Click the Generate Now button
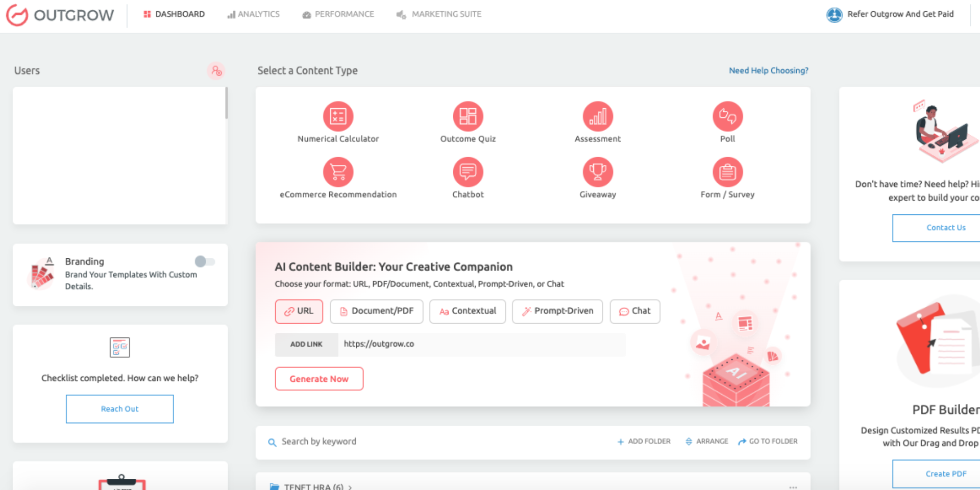 pos(319,379)
